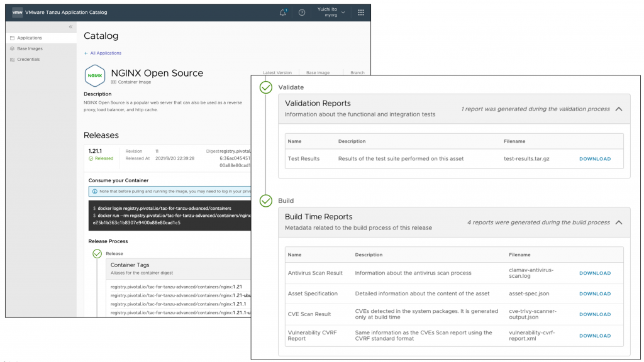Click the help question mark icon
644x362 pixels.
(x=302, y=13)
